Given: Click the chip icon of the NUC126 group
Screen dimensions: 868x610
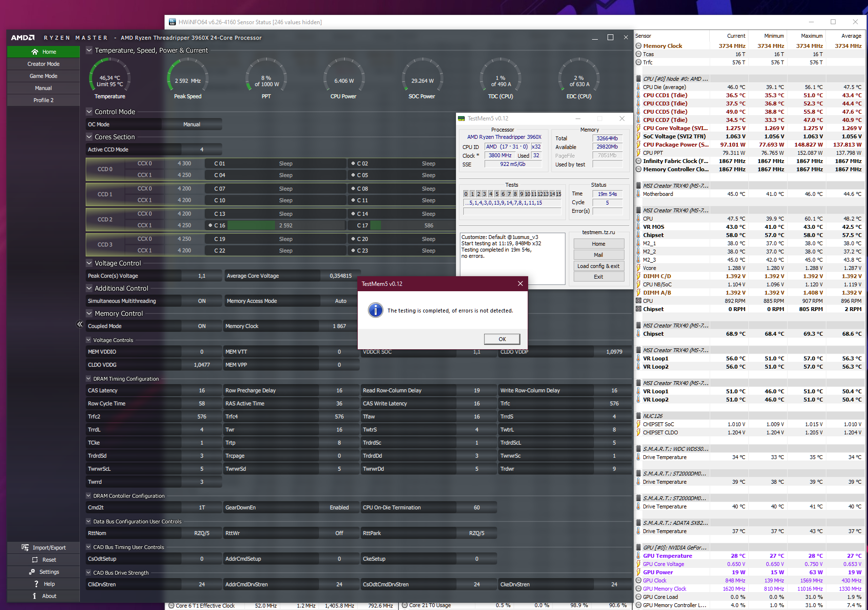Looking at the screenshot, I should 639,416.
